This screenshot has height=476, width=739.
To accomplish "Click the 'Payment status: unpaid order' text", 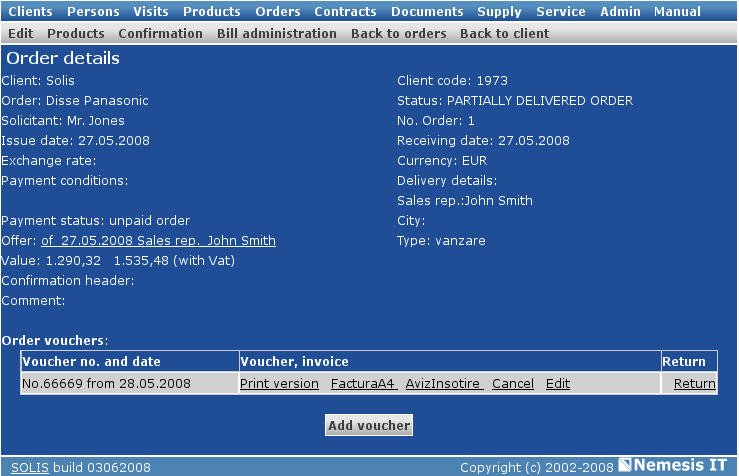I will click(x=96, y=221).
